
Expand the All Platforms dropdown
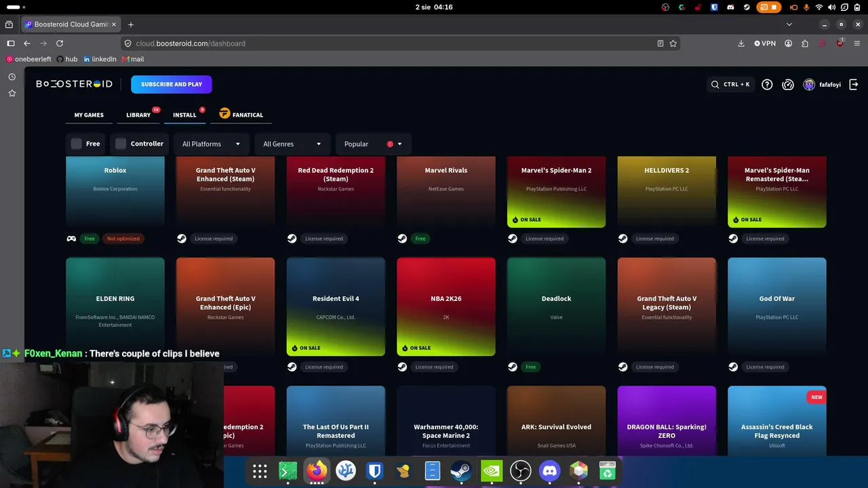pyautogui.click(x=211, y=144)
